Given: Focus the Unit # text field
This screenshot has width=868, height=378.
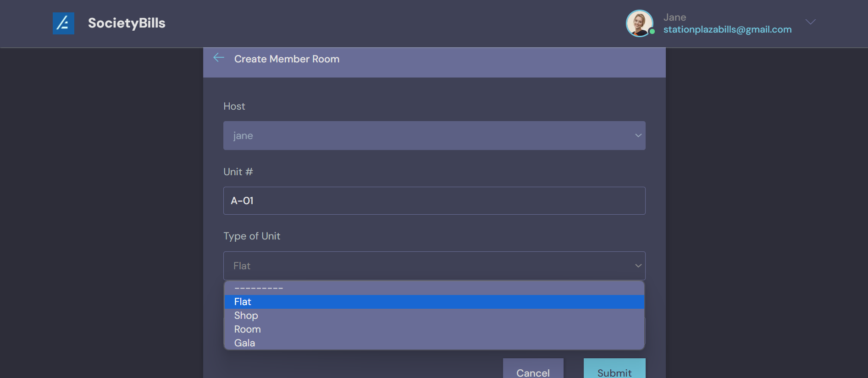Looking at the screenshot, I should tap(434, 200).
